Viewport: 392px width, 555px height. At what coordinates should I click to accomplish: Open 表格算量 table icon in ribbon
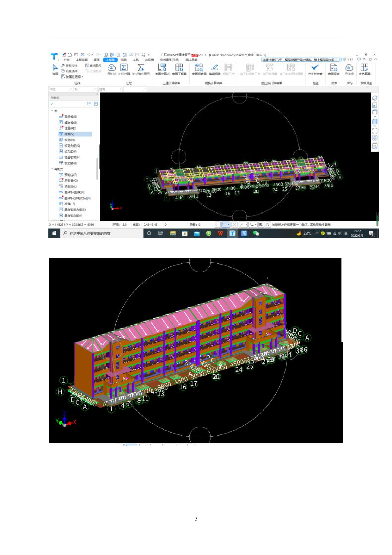pos(364,68)
